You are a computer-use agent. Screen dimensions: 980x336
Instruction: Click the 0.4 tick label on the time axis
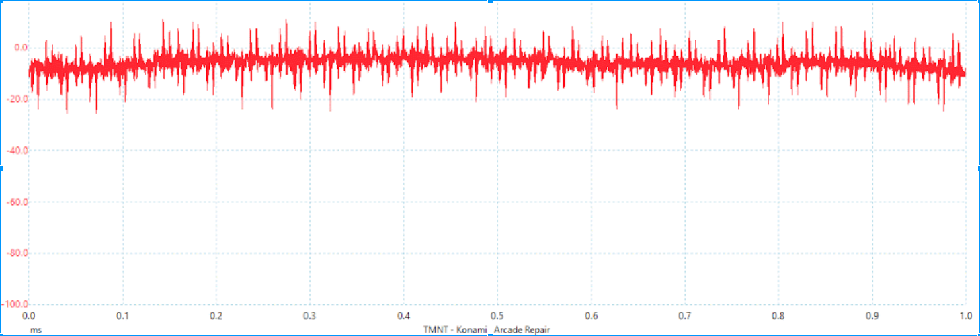tap(403, 316)
